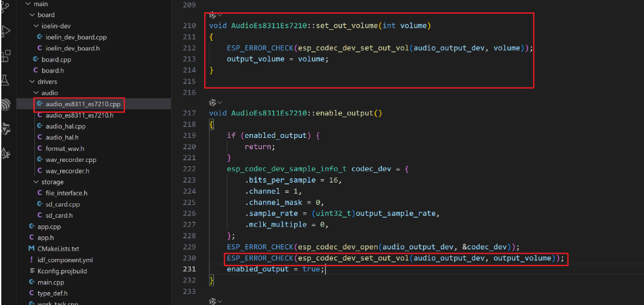This screenshot has height=305, width=644.
Task: Open code lens dropdown above enable_output function
Action: click(x=215, y=102)
